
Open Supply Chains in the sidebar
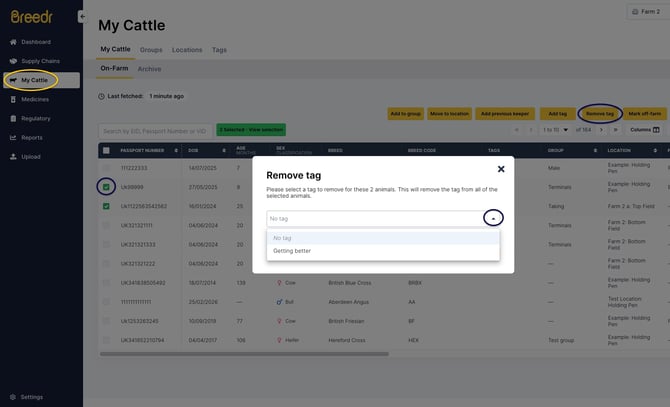click(x=40, y=61)
